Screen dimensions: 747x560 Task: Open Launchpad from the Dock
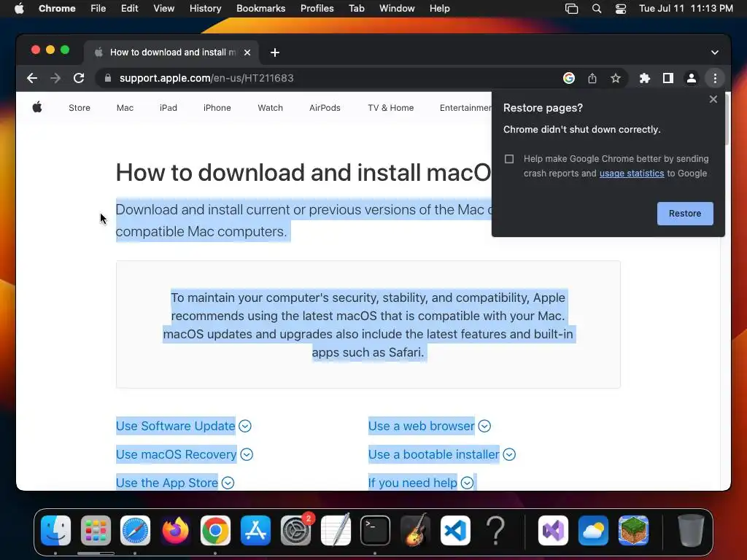96,531
